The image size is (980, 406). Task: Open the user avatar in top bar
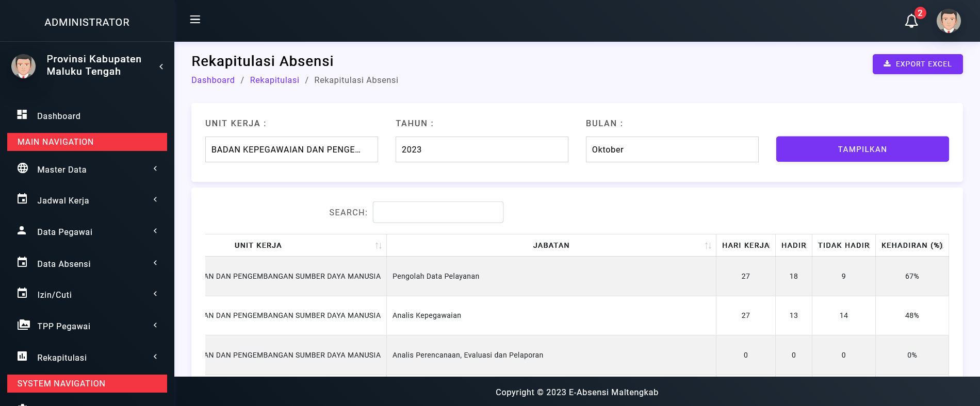pos(949,21)
